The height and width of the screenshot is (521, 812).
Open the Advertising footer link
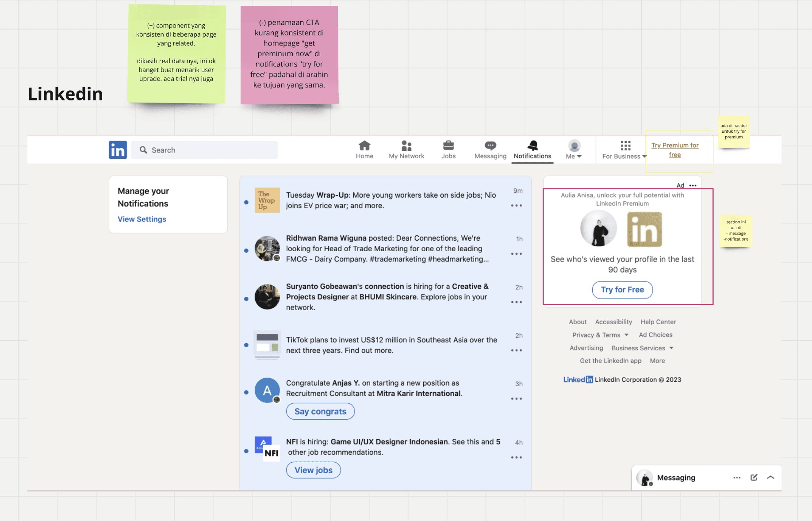[586, 348]
